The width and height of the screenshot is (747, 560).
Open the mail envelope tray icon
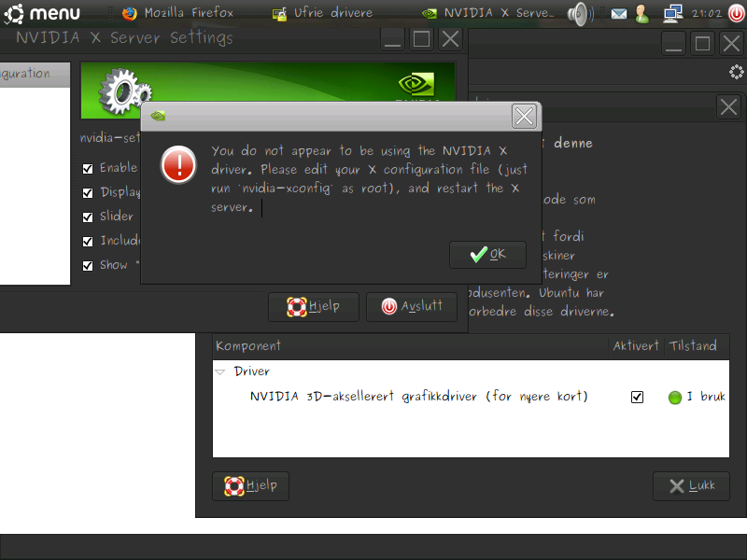619,14
